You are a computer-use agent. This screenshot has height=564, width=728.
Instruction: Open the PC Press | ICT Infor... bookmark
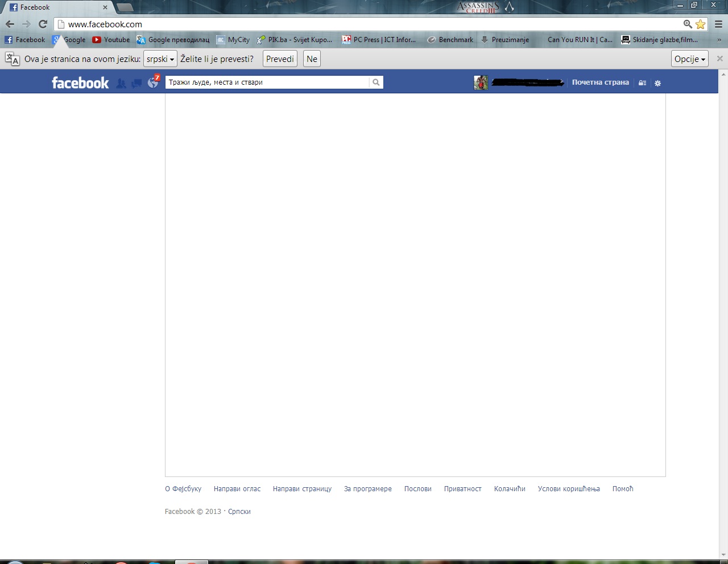click(379, 40)
